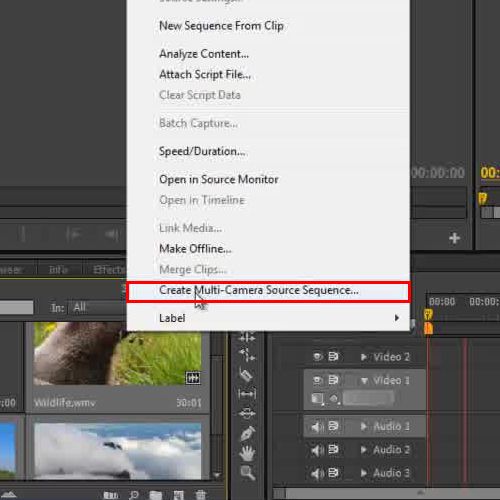Select the Pen tool

click(x=247, y=433)
